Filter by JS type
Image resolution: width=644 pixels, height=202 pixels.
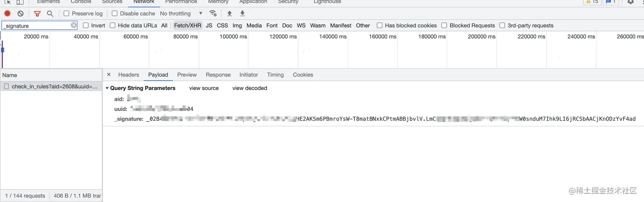[209, 26]
